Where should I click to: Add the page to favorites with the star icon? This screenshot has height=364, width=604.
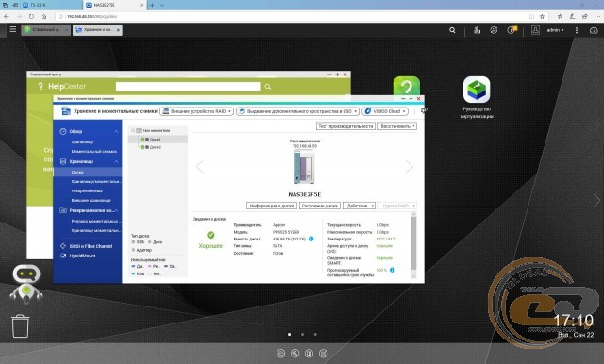pos(542,17)
